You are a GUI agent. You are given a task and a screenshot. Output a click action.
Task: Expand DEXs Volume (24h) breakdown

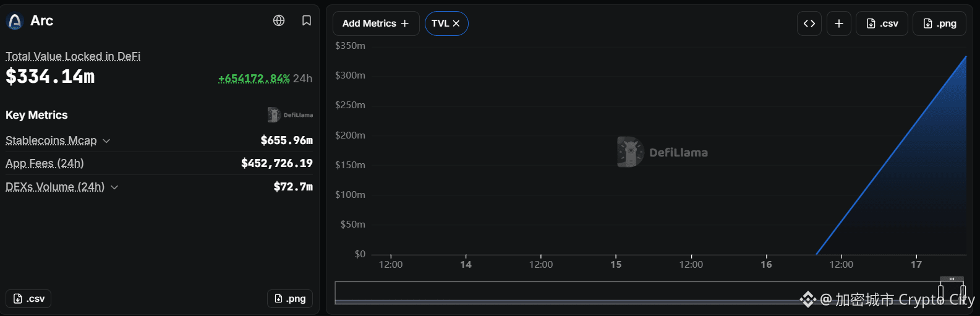[114, 187]
